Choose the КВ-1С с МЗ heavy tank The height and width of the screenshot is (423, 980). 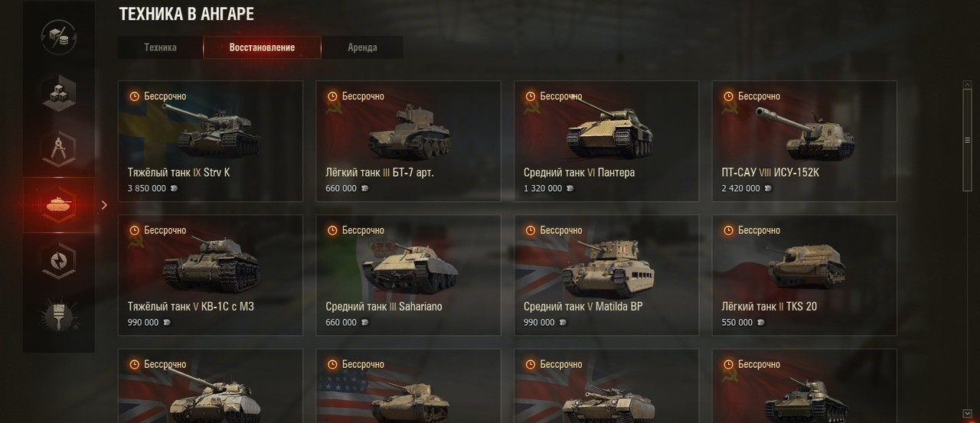tap(211, 275)
